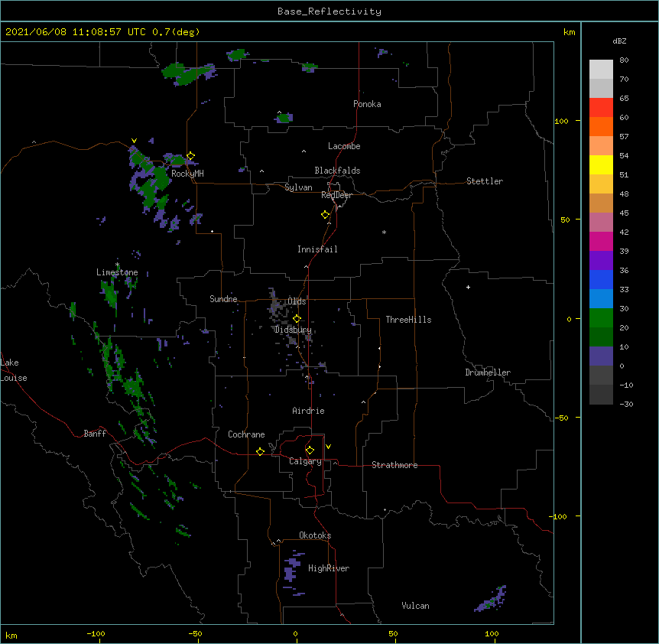Click the yellow diamond marker south of RedDeer

pyautogui.click(x=325, y=215)
